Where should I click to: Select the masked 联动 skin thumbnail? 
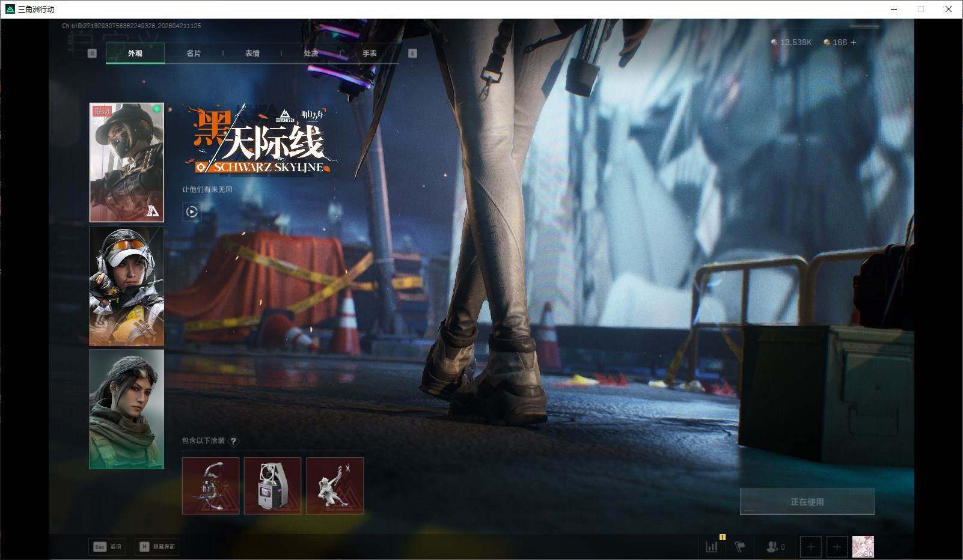coord(126,162)
